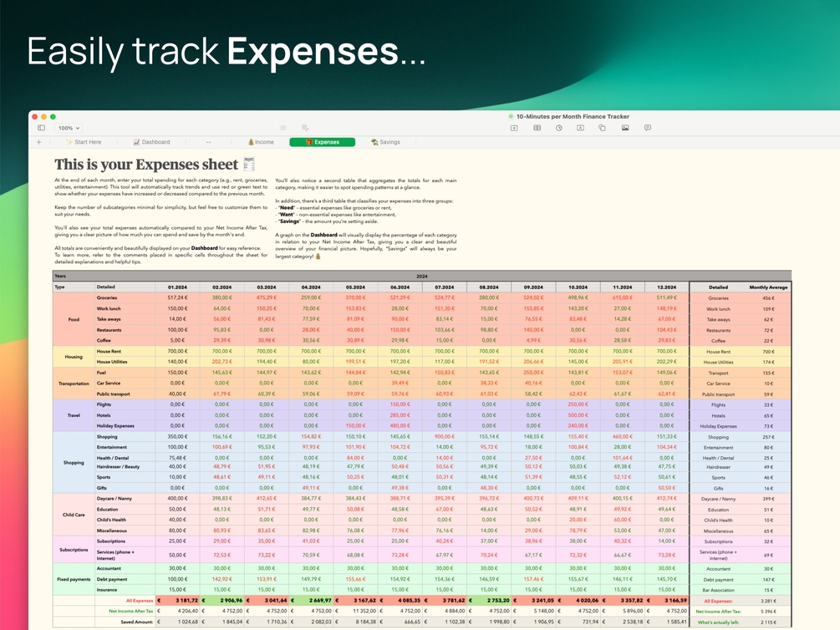The height and width of the screenshot is (630, 840).
Task: Select the '12.2024' column header cell
Action: [x=666, y=287]
